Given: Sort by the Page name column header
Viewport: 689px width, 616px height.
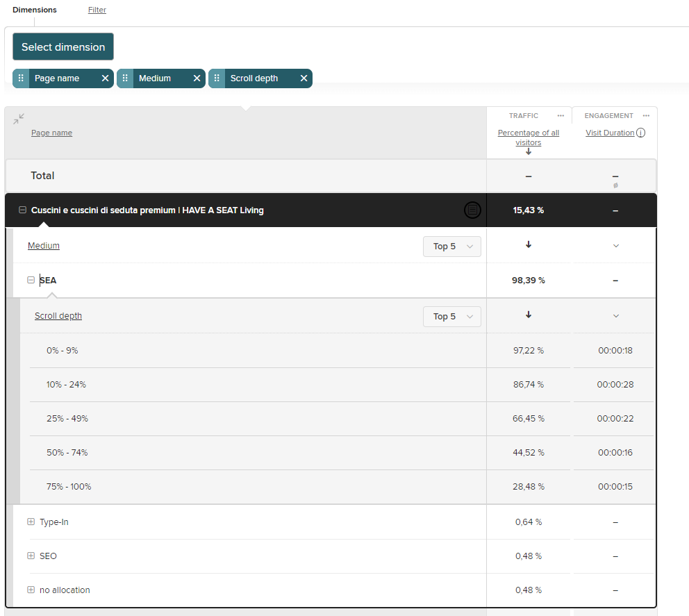Looking at the screenshot, I should [x=51, y=133].
